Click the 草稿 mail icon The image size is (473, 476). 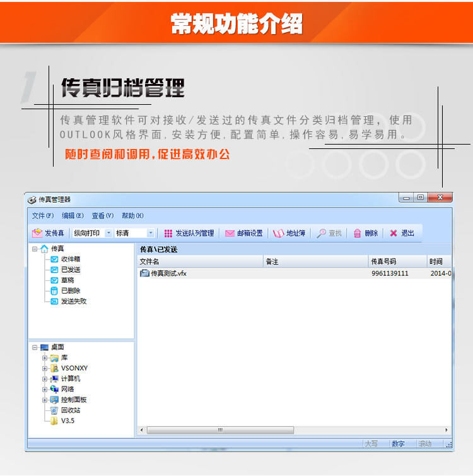54,280
